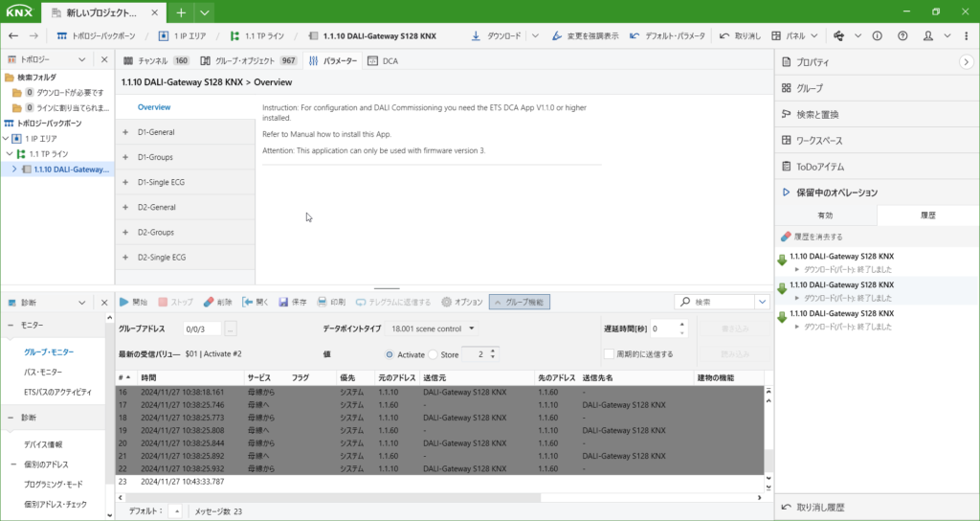
Task: Switch to the 有効 operations tab
Action: click(826, 215)
